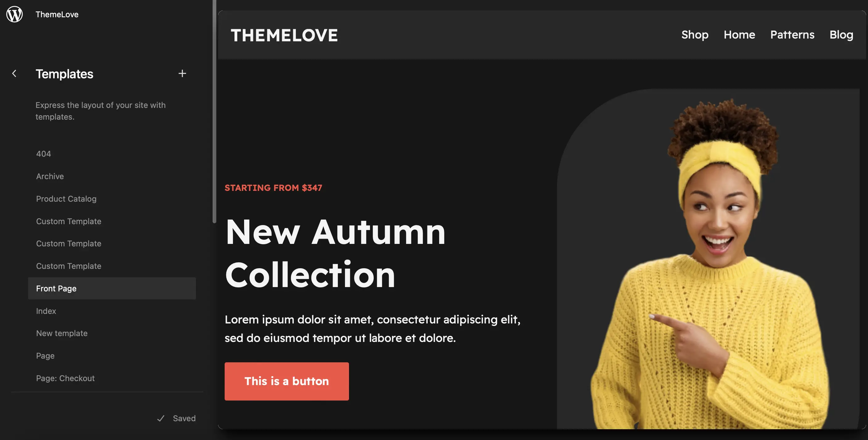
Task: Click the New template list item
Action: (62, 333)
